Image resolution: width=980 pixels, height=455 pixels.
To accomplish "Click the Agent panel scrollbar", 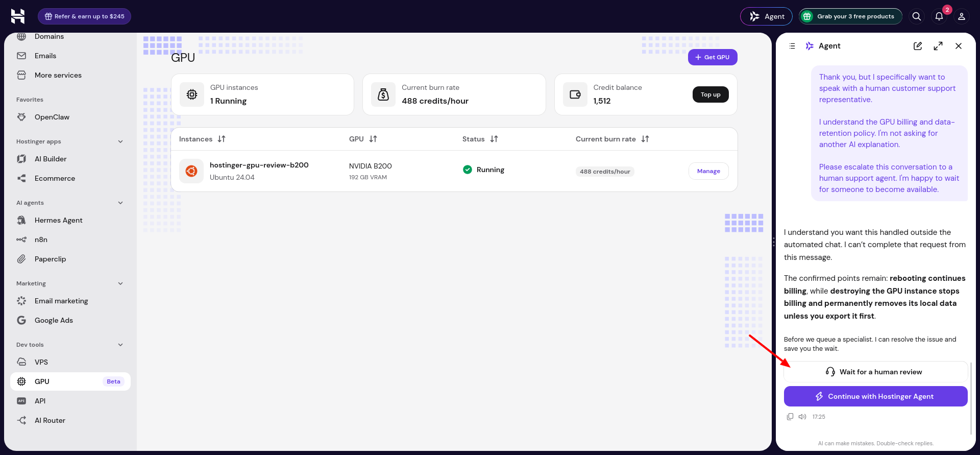I will coord(971,398).
